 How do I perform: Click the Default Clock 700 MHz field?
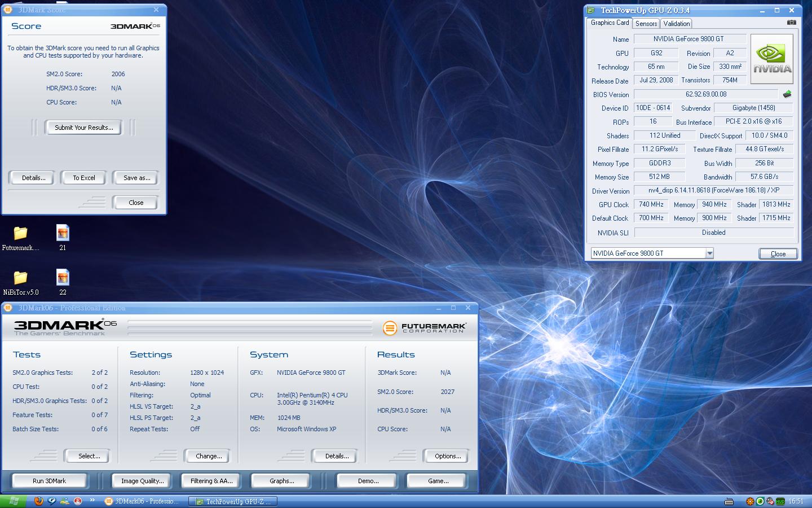coord(651,218)
